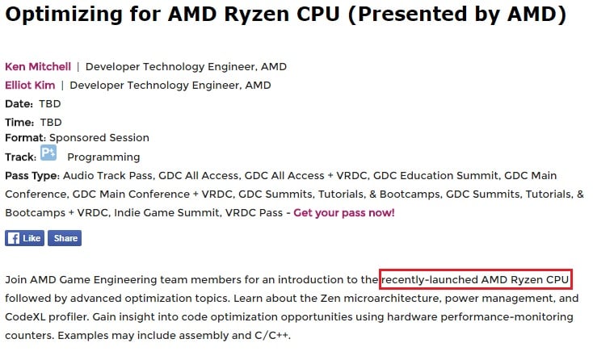
Task: Click the Indie Game Summit pass text
Action: pyautogui.click(x=166, y=213)
